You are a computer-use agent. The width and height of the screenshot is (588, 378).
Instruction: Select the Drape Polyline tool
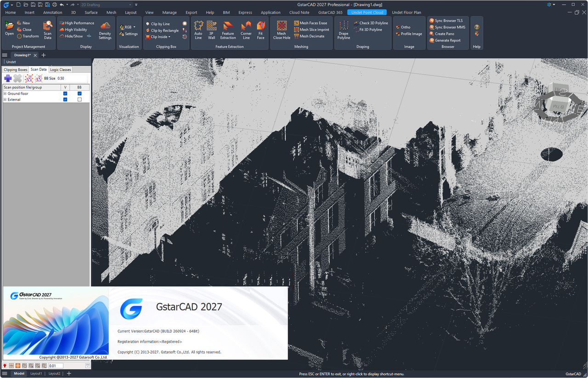point(344,29)
